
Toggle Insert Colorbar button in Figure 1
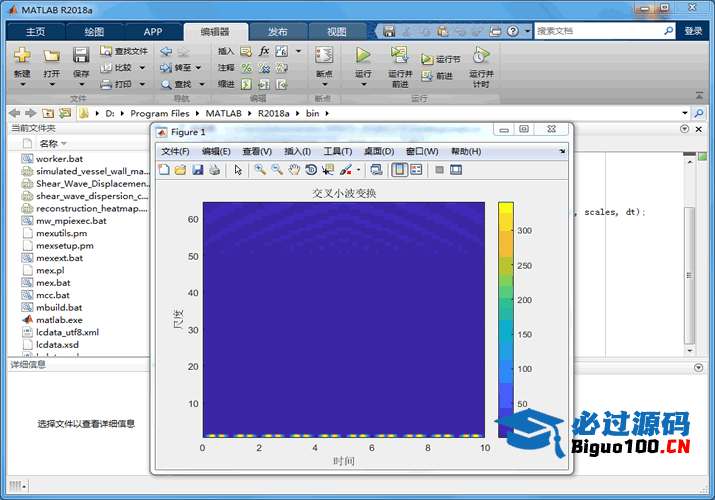tap(399, 170)
